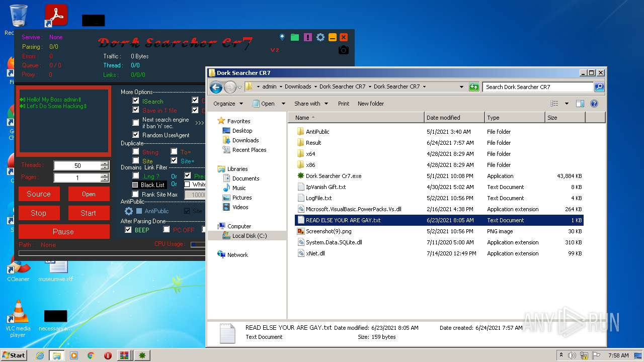Click the search magnifier in Explorer search box

[x=599, y=87]
